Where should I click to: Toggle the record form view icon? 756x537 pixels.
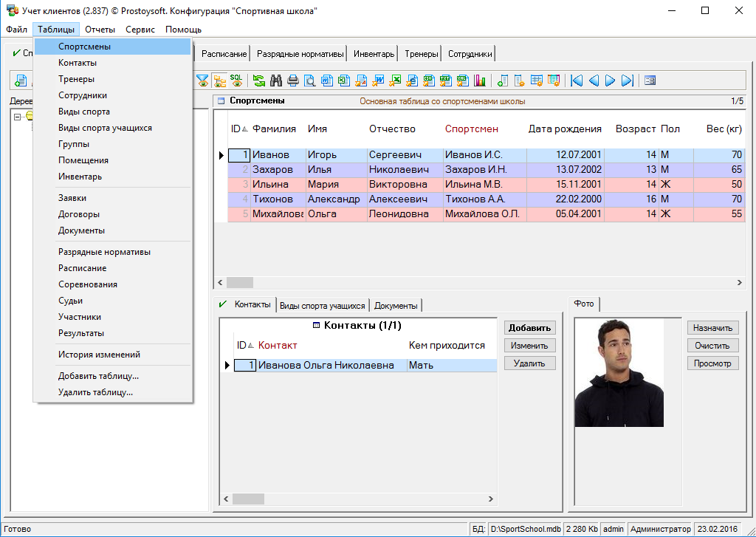tap(650, 81)
